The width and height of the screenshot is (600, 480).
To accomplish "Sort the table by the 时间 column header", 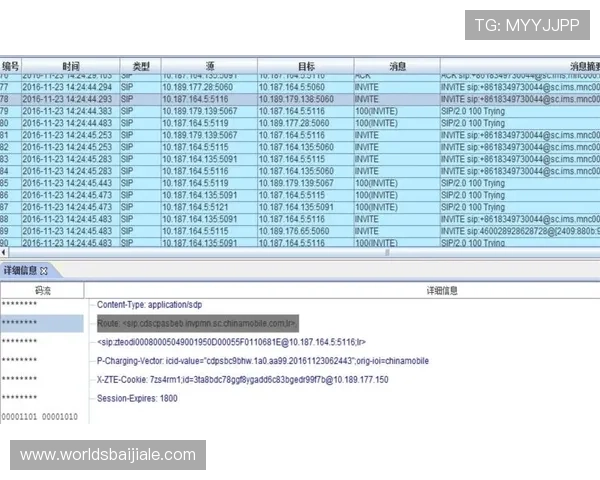I will coord(69,66).
